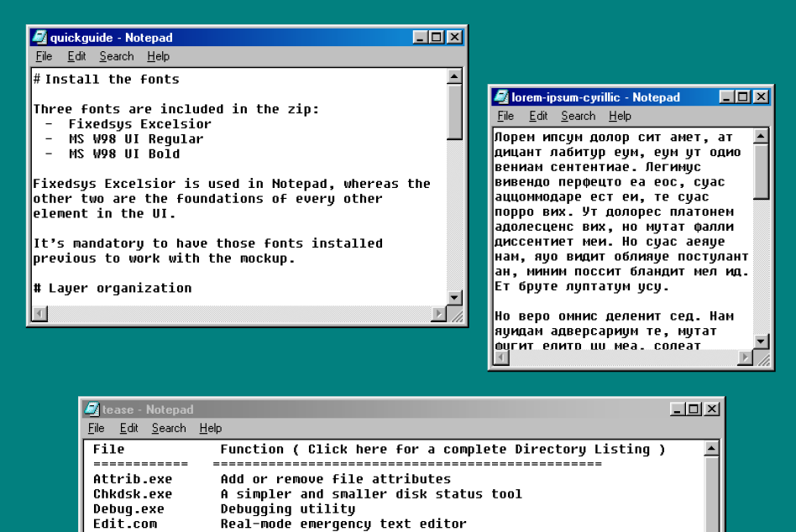Open the File menu in quickguide

pos(43,56)
